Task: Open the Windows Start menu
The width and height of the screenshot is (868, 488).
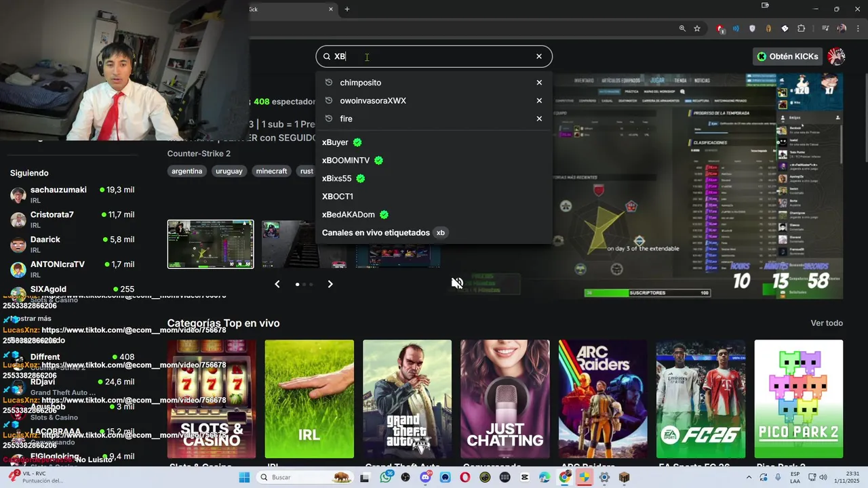Action: [x=244, y=477]
